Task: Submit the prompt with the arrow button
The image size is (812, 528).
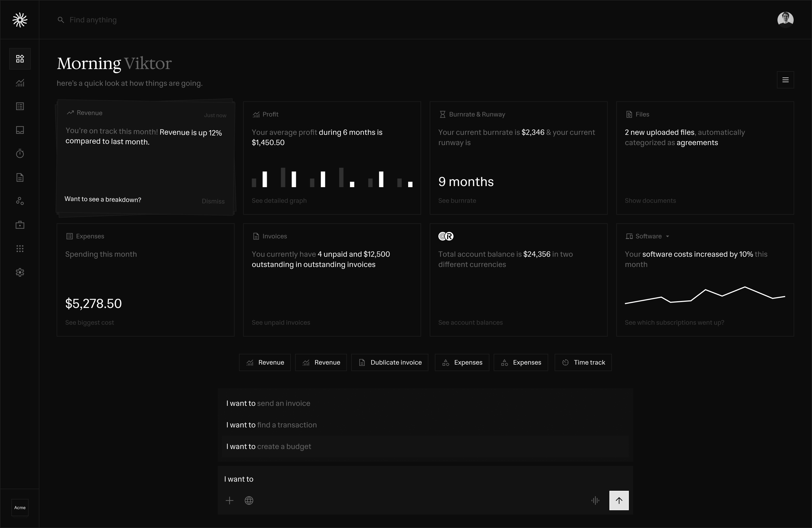Action: click(619, 500)
